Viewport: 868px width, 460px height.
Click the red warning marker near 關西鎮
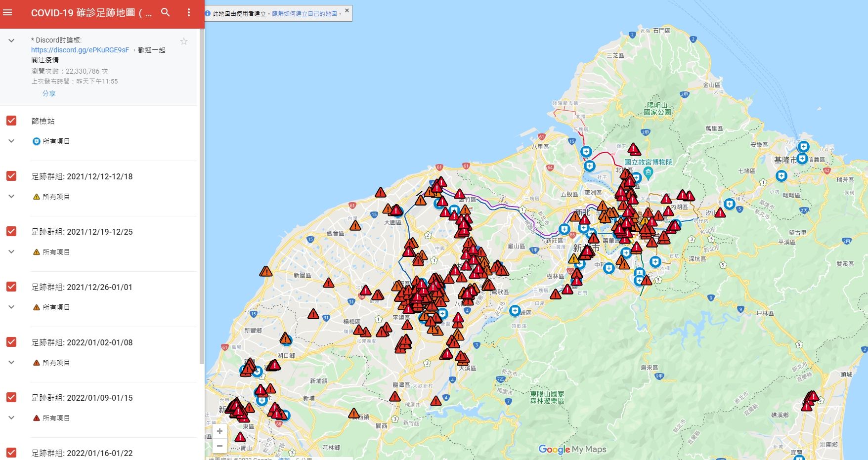[353, 413]
